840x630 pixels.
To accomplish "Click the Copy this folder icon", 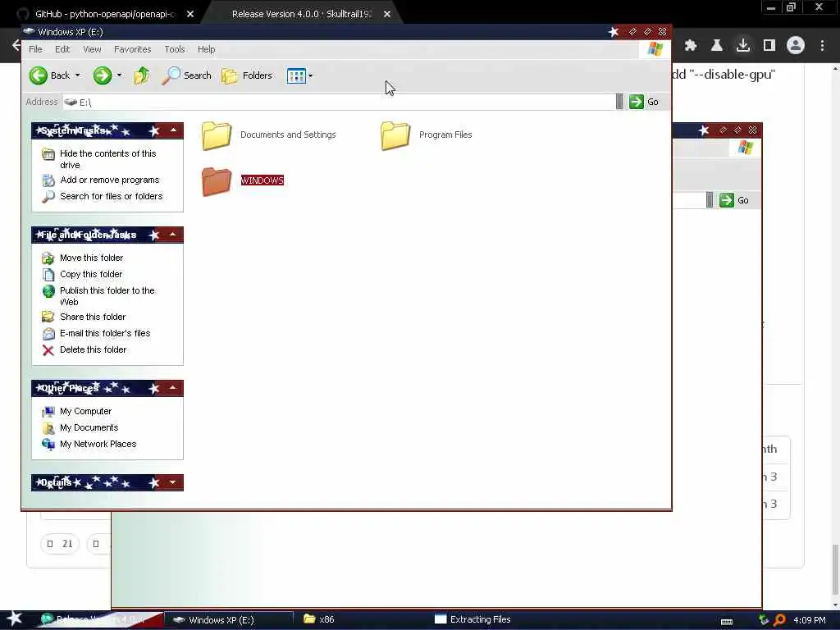I will (x=48, y=275).
